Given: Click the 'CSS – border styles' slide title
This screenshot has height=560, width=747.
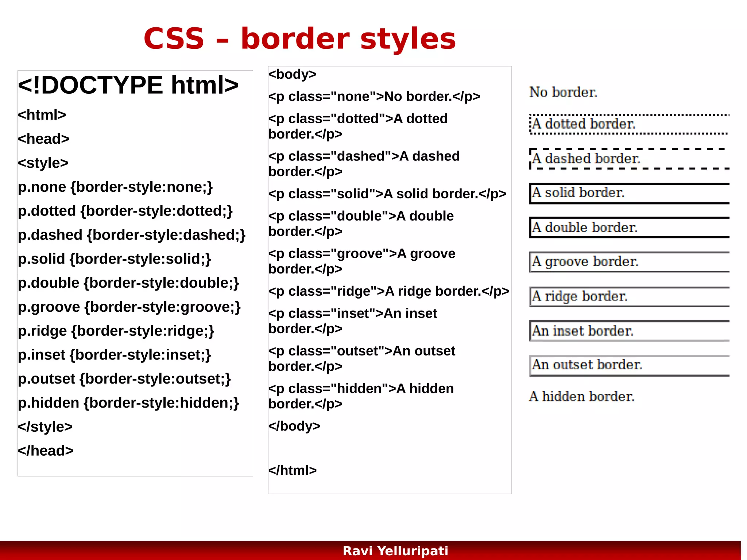Looking at the screenshot, I should click(299, 39).
